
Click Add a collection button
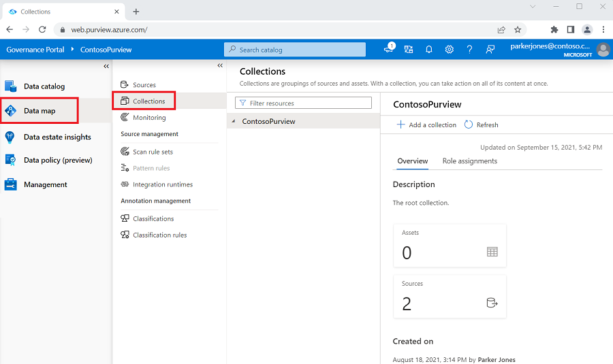[x=426, y=125]
